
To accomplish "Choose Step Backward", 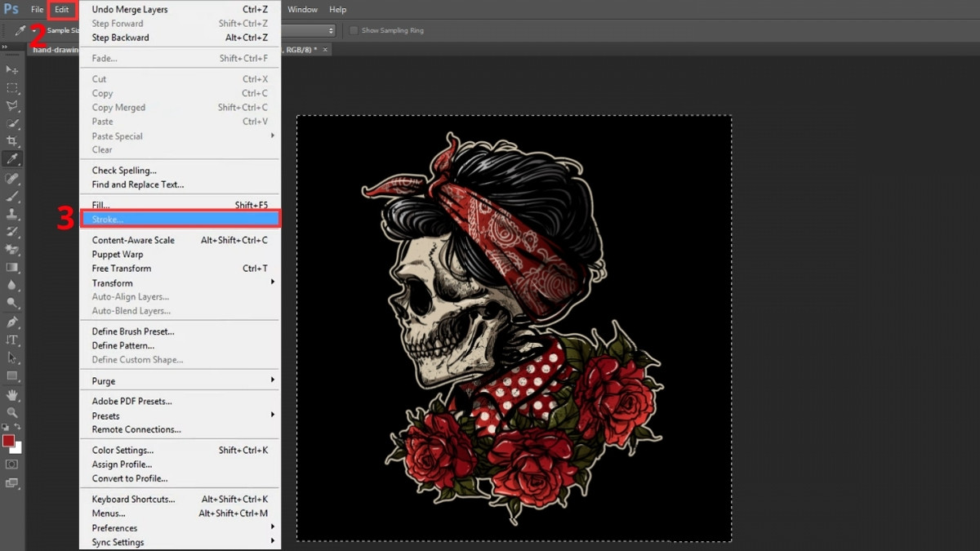I will pyautogui.click(x=180, y=38).
